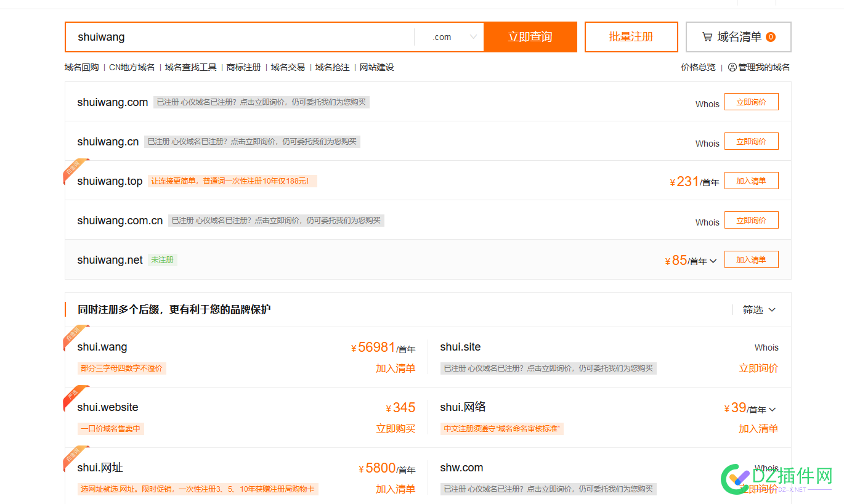
Task: Click the shuiwang.com domain name
Action: 113,102
